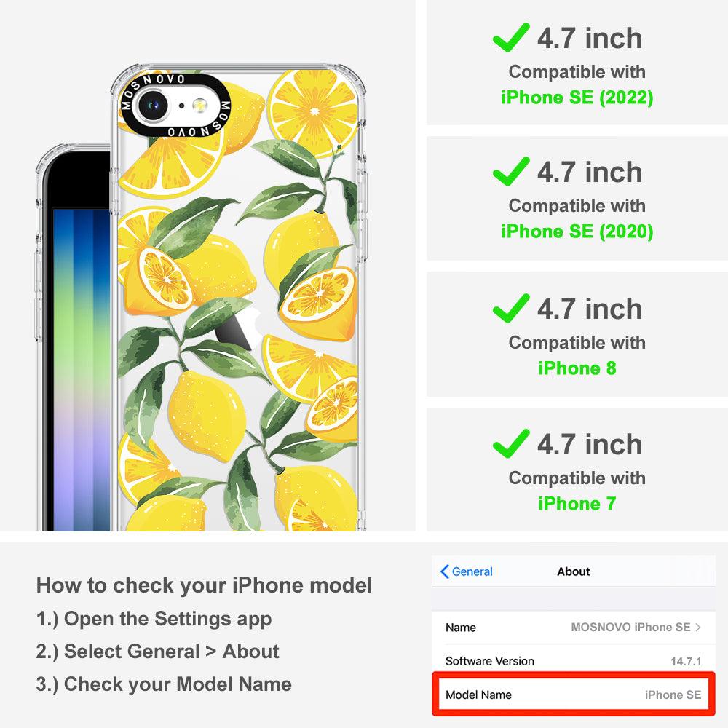Tap the blue back chevron next to General
This screenshot has height=728, width=728.
pos(444,571)
